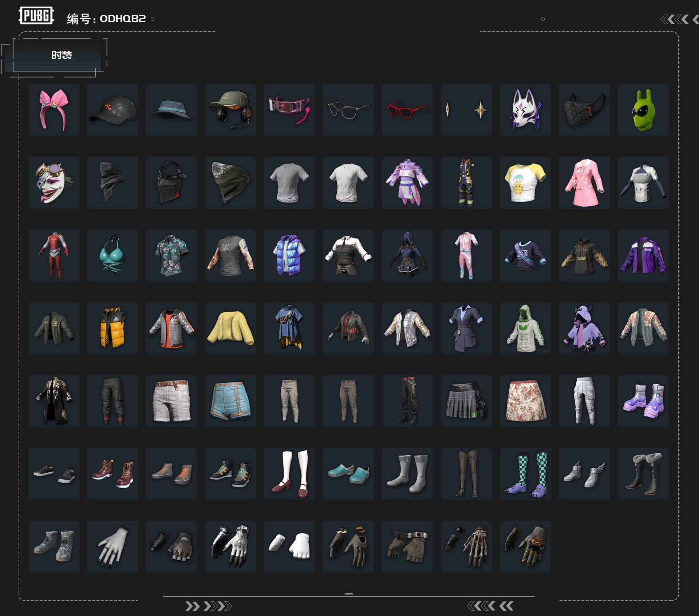Select the teal clogs shoes item
Screen dimensions: 699x616
(x=348, y=474)
